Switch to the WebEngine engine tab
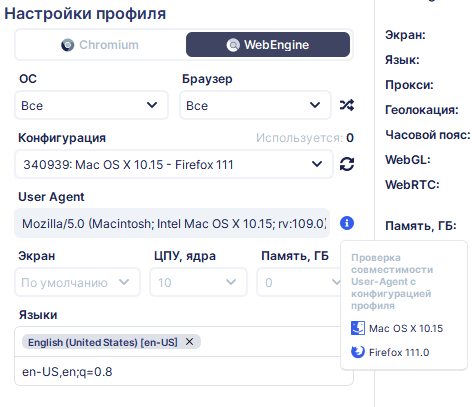 coord(268,45)
